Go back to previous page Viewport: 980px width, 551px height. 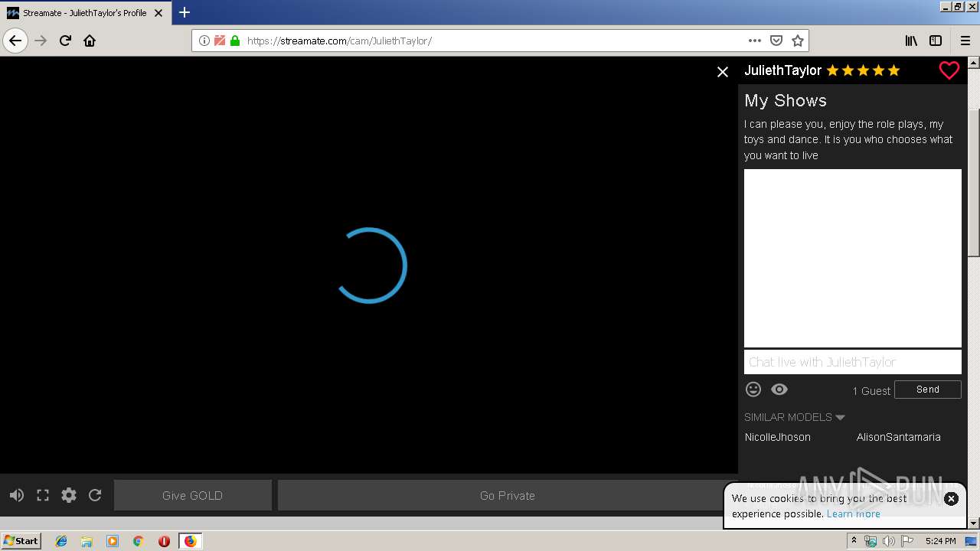(15, 41)
